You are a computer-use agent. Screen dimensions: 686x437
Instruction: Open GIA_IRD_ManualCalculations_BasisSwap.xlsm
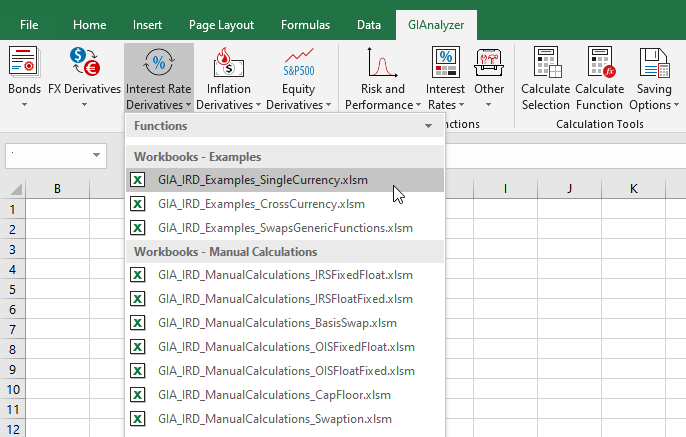(285, 323)
